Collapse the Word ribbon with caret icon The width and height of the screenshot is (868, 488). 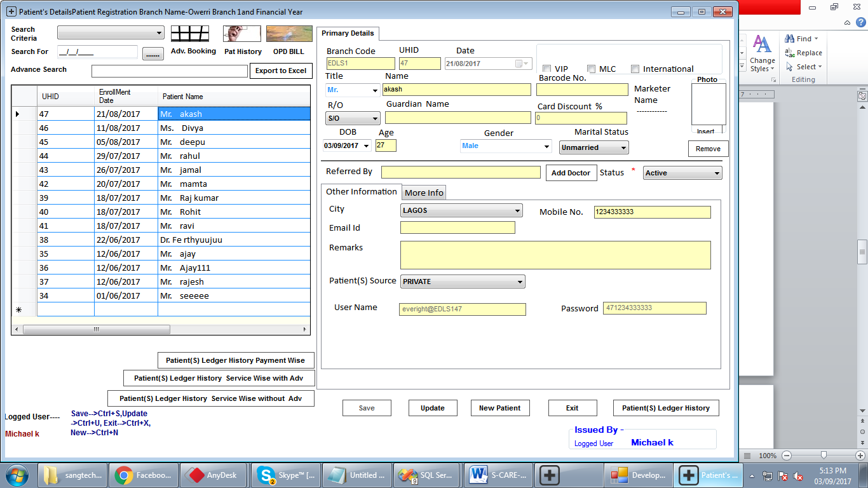click(848, 24)
